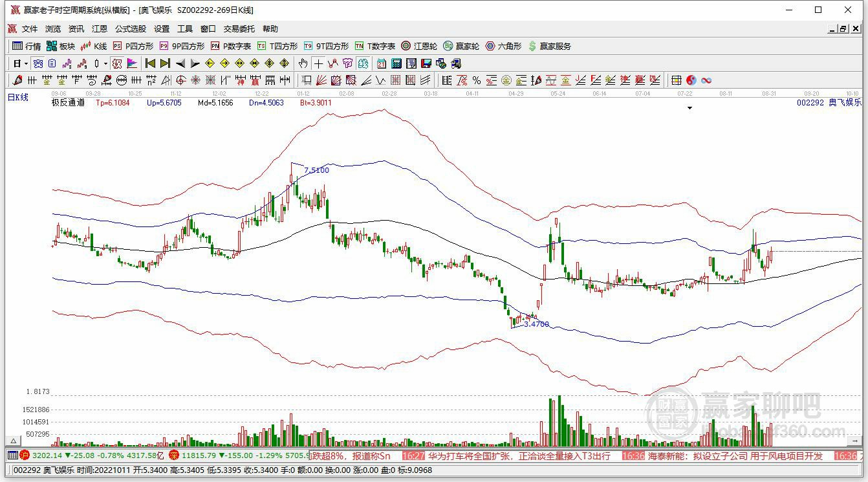The image size is (868, 482).
Task: Click the 极反通道 indicator name
Action: pyautogui.click(x=68, y=102)
